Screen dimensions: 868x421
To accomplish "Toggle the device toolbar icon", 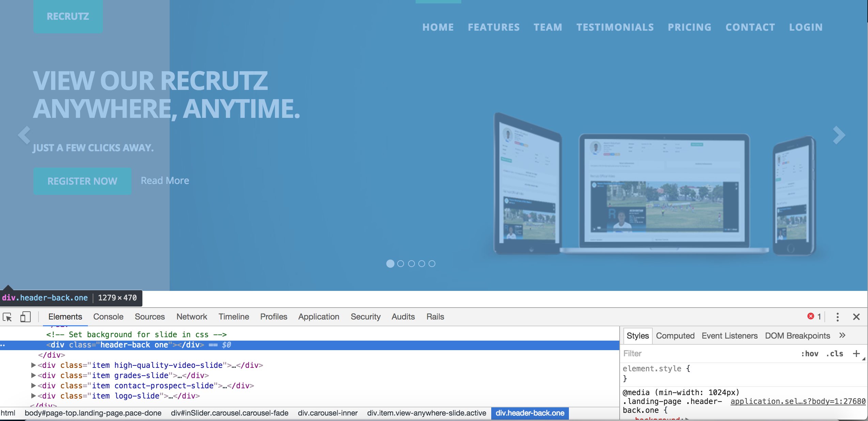I will tap(25, 317).
